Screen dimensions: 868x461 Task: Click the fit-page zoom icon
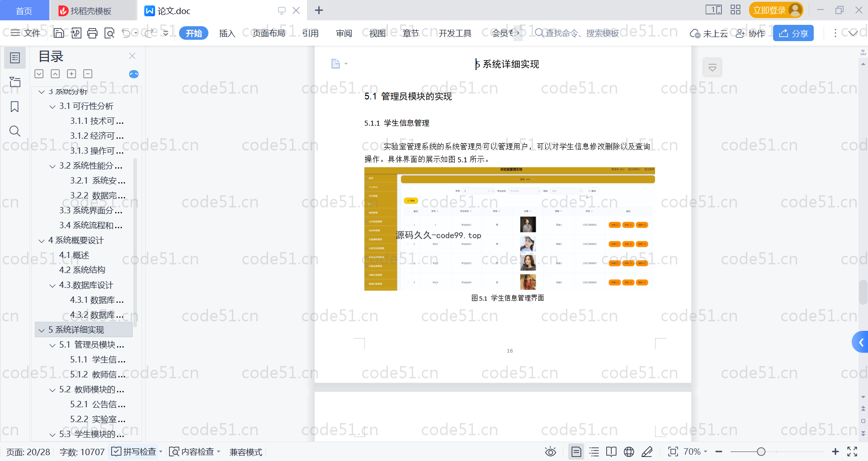(673, 452)
